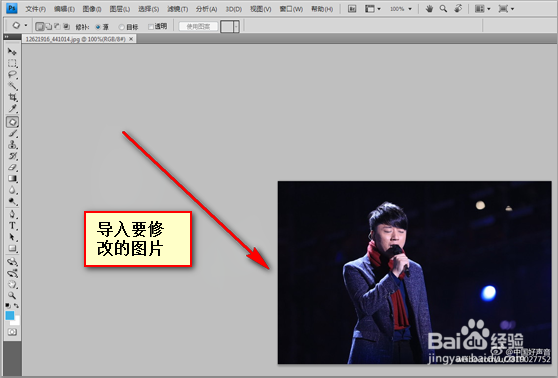
Task: Open the 文件(F) menu
Action: coord(36,9)
